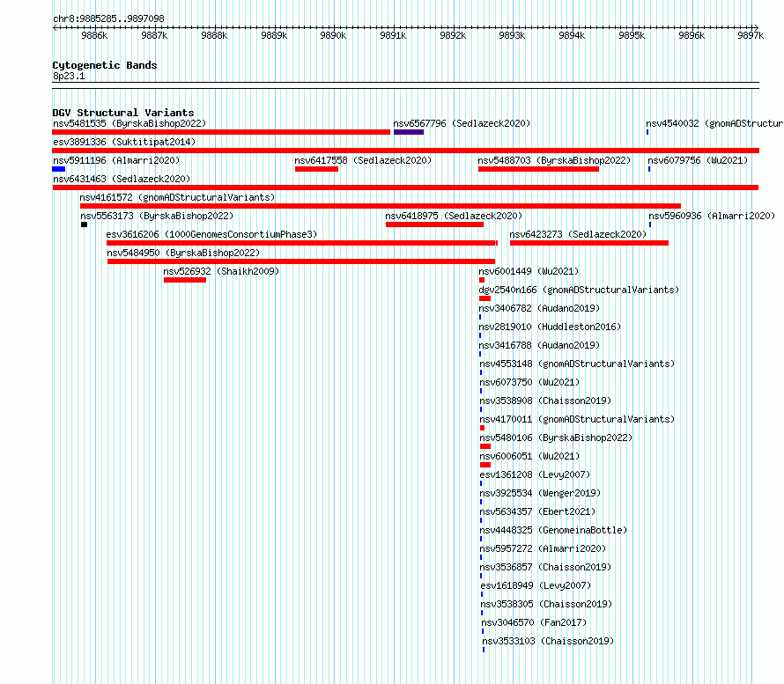Click nsv3533103 (Chaisson2019) label
The height and width of the screenshot is (684, 784).
point(548,641)
